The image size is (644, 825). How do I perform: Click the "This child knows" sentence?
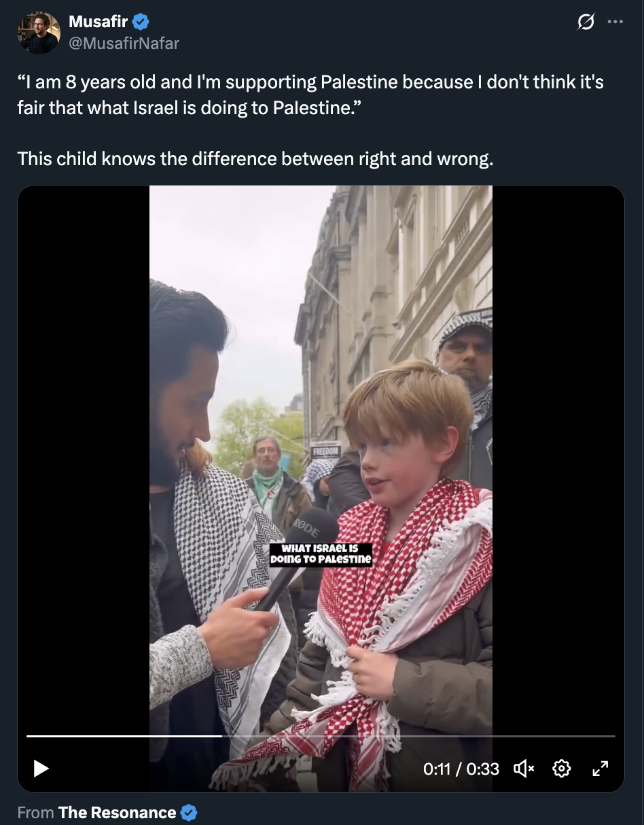pos(255,158)
